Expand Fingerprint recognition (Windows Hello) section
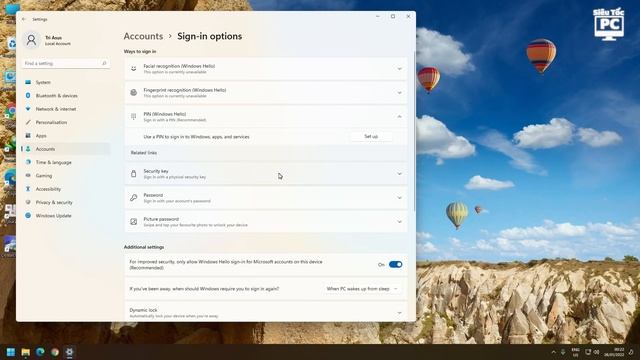 tap(400, 93)
